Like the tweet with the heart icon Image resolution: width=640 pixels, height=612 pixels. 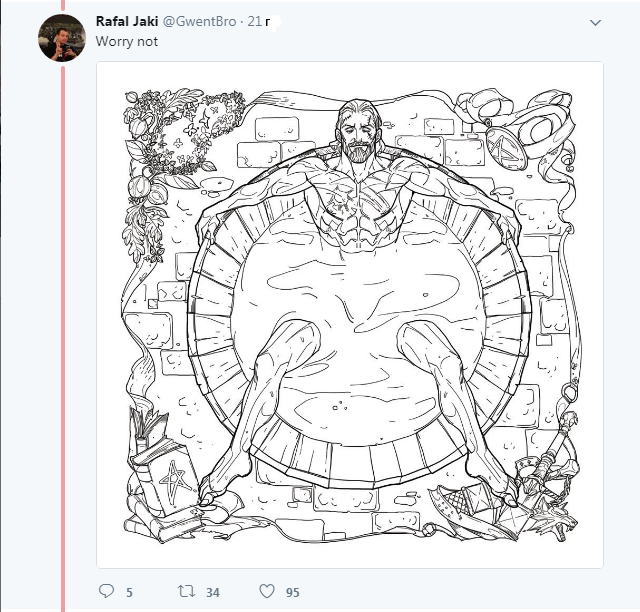pos(267,592)
